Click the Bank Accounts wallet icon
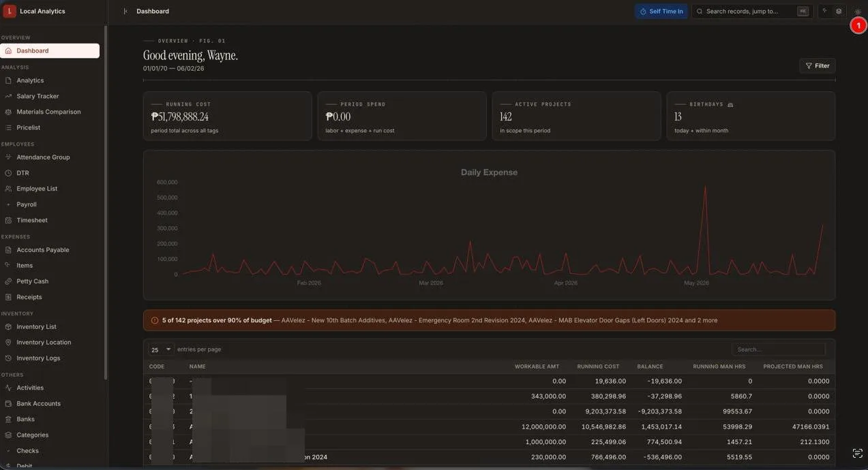Viewport: 868px width, 470px height. tap(8, 403)
